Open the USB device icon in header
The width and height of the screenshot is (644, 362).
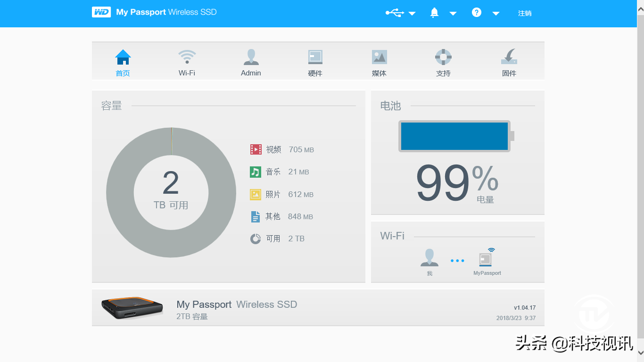click(x=395, y=13)
